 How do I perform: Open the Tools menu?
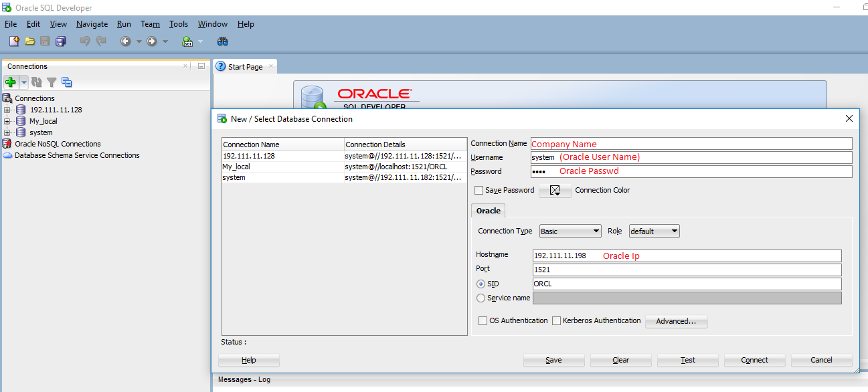click(178, 24)
